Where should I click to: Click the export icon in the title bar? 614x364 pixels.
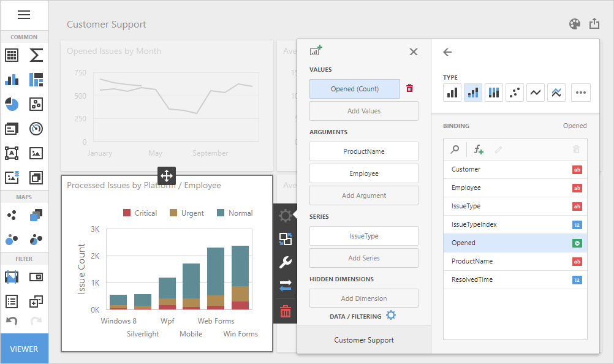(594, 23)
